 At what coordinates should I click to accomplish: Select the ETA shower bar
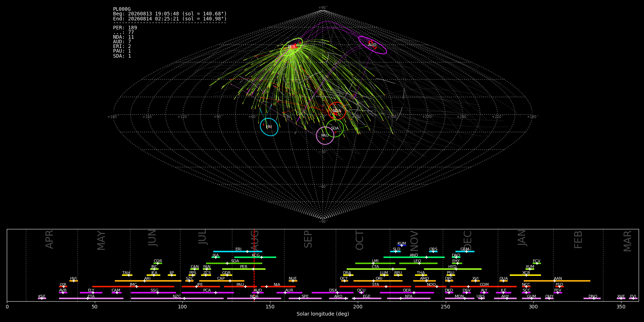91,298
